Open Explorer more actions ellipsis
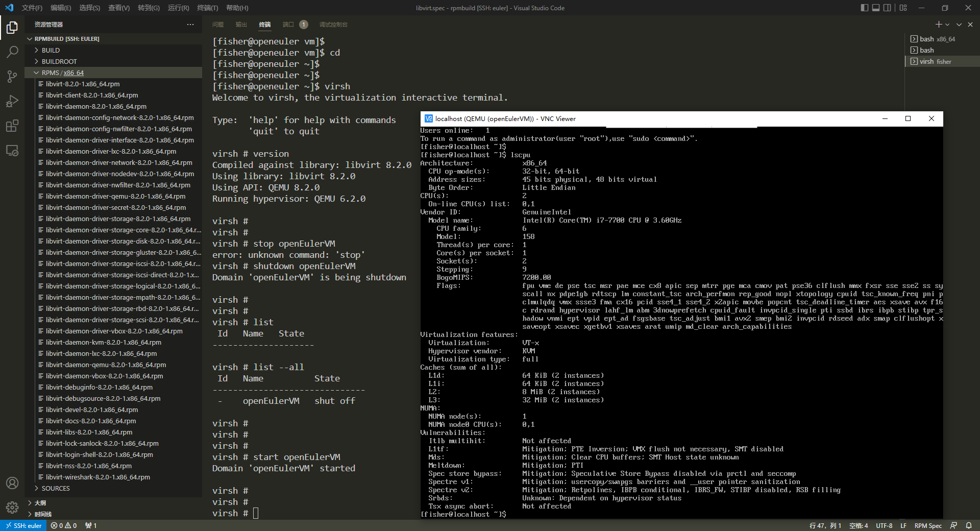The height and width of the screenshot is (531, 980). tap(190, 25)
